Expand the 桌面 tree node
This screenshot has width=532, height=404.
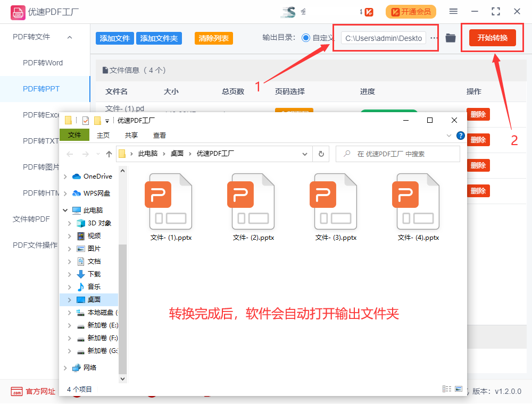[x=69, y=300]
